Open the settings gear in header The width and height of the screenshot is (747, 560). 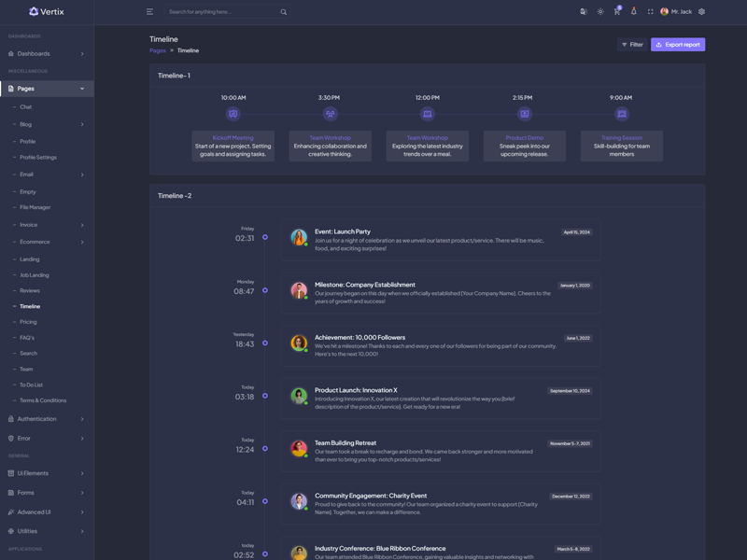[701, 12]
